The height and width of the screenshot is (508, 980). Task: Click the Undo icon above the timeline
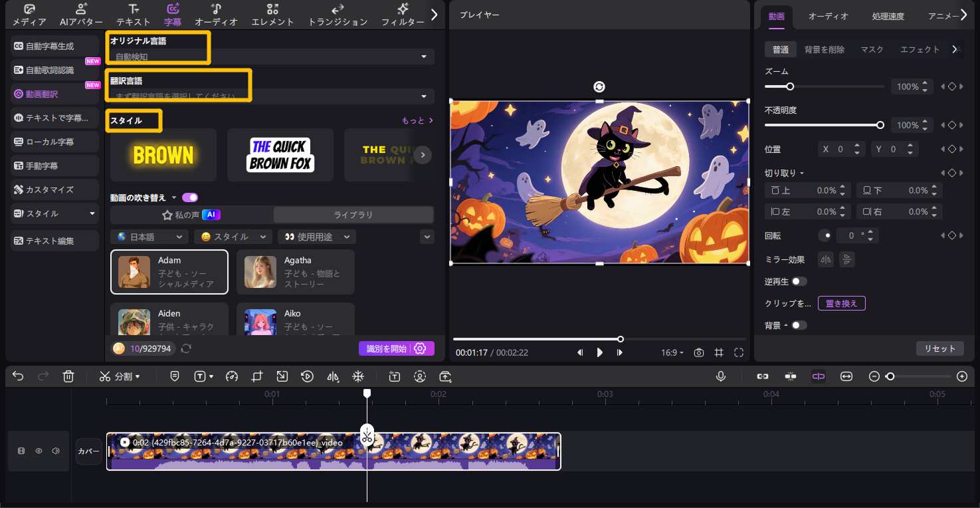[17, 376]
